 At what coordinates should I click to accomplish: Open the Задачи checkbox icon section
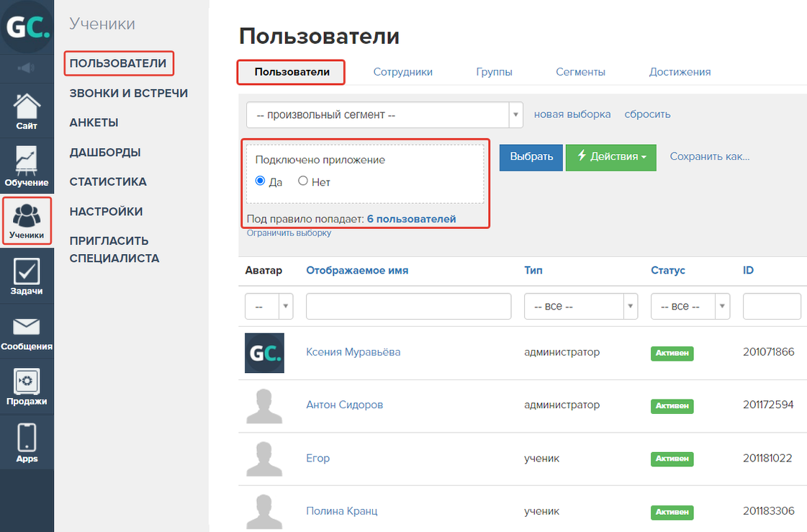coord(27,276)
